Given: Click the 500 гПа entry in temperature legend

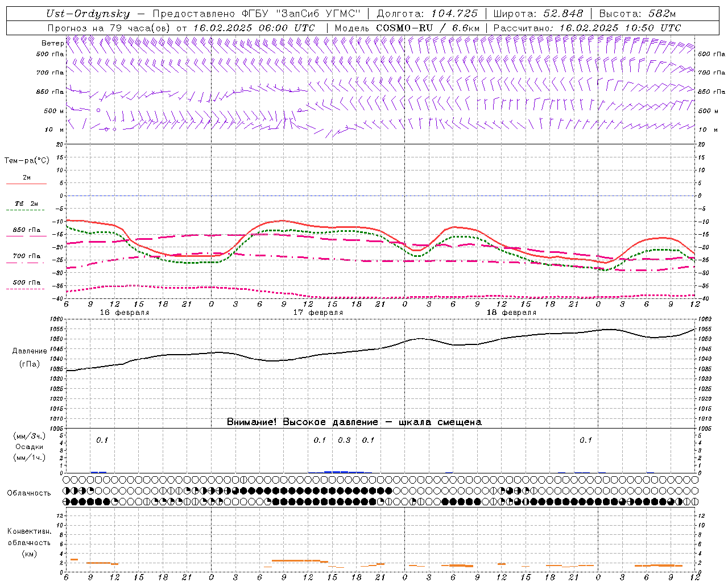Looking at the screenshot, I should [x=27, y=282].
